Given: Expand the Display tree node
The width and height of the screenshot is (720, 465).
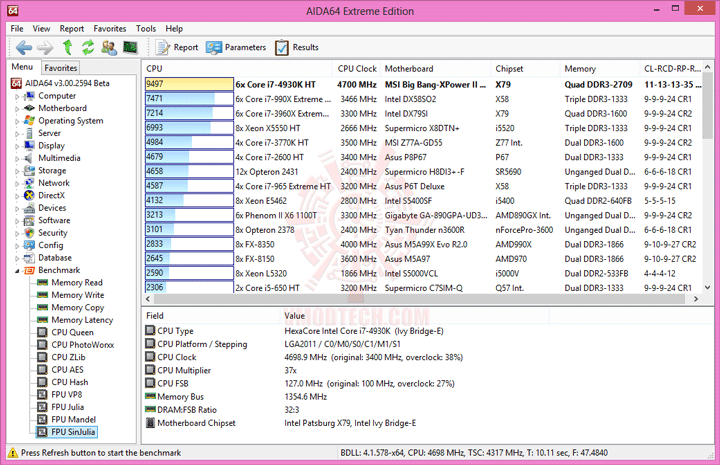Looking at the screenshot, I should [17, 146].
